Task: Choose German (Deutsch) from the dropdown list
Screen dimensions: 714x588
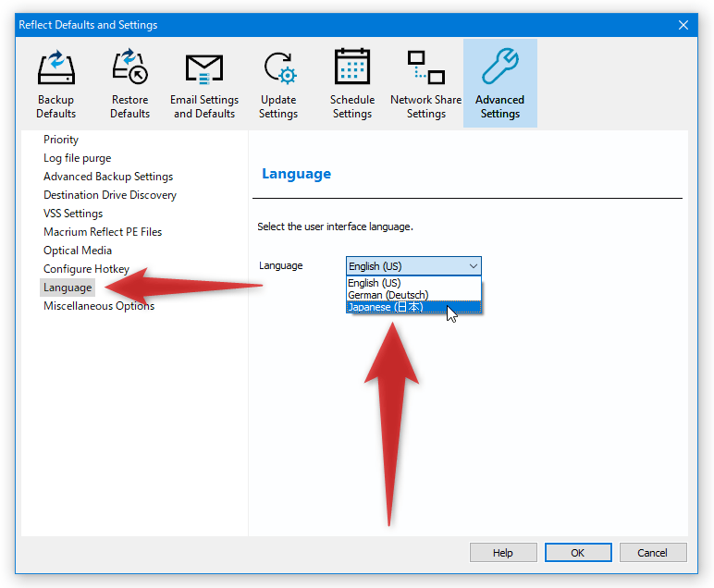Action: (413, 295)
